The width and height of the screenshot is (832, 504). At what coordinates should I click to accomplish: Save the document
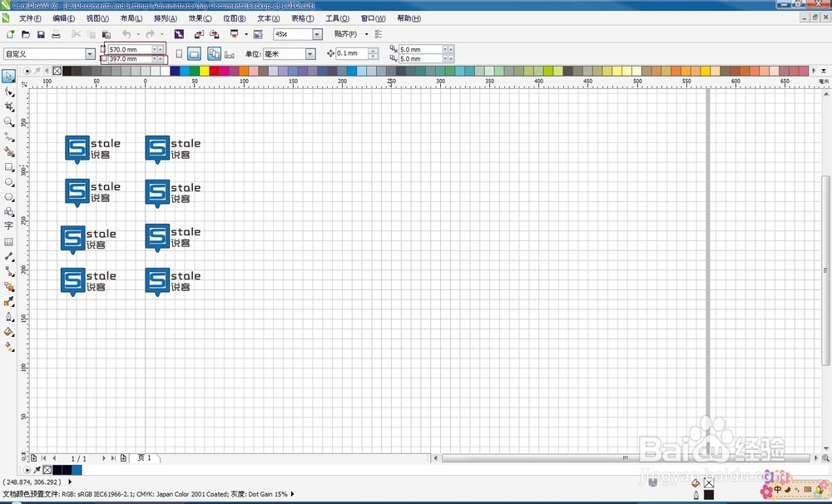click(x=41, y=34)
